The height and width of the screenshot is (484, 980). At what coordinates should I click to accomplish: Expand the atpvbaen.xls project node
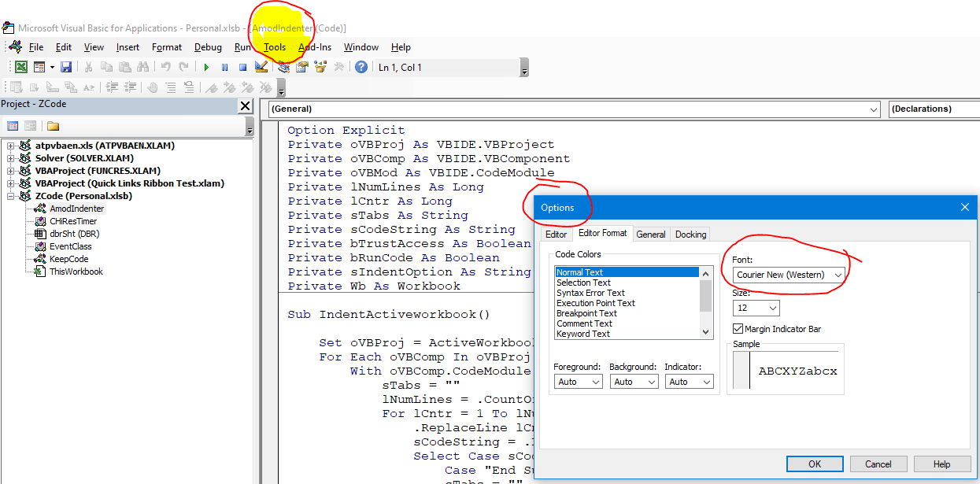[x=10, y=146]
